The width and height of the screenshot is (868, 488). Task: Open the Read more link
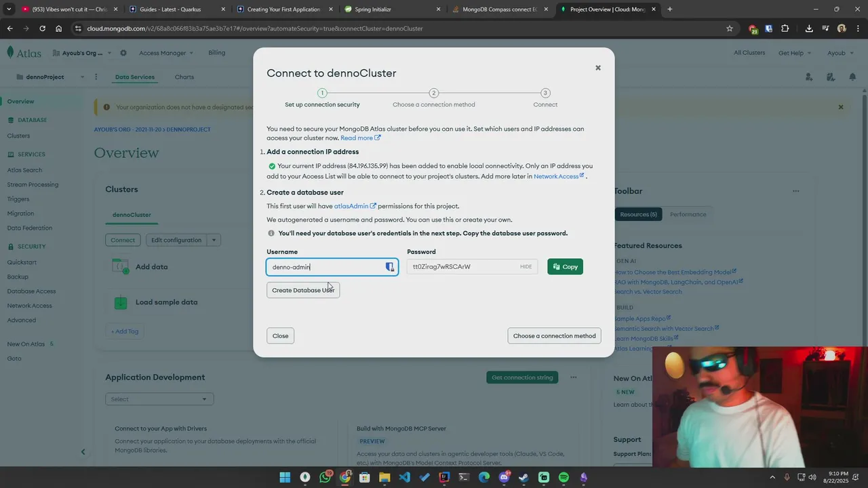[360, 138]
